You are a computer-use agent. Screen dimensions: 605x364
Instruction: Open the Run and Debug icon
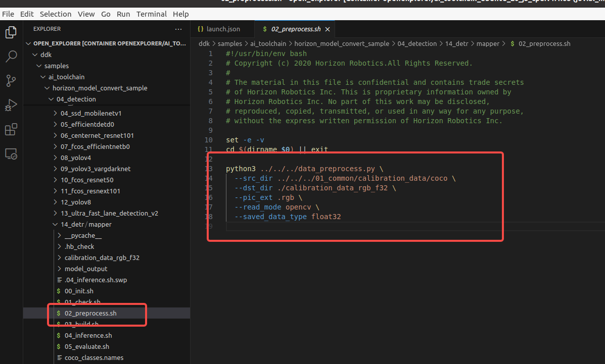coord(11,105)
